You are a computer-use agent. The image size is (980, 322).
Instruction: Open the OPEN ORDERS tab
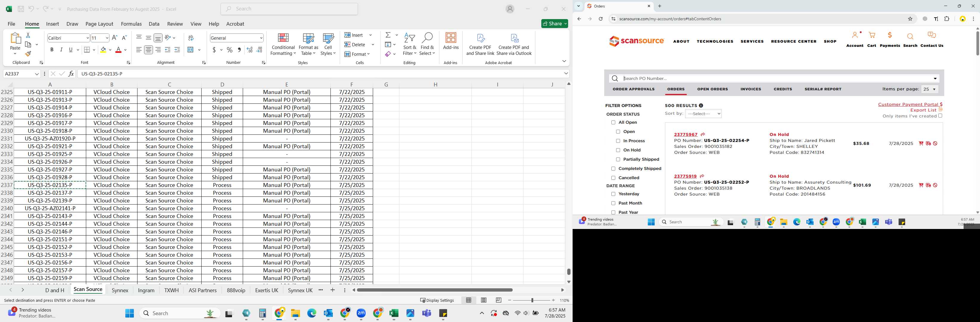pyautogui.click(x=712, y=89)
